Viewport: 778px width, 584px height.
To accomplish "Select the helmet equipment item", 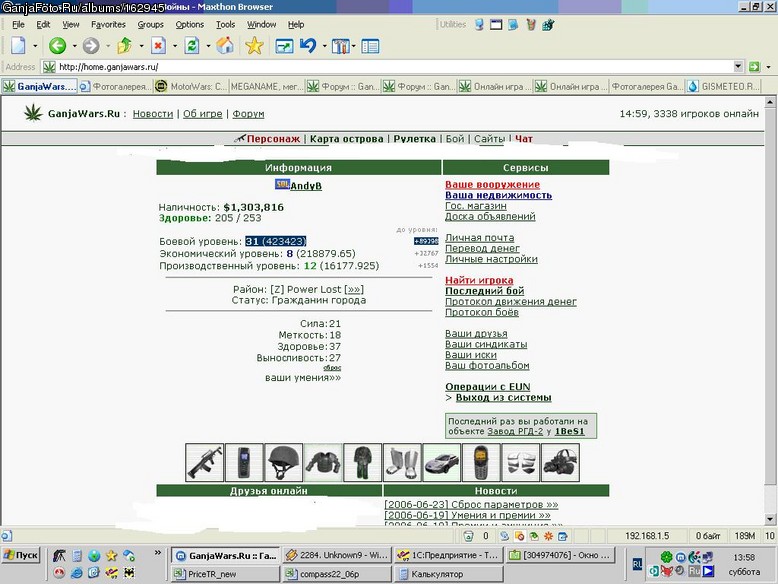I will click(283, 462).
